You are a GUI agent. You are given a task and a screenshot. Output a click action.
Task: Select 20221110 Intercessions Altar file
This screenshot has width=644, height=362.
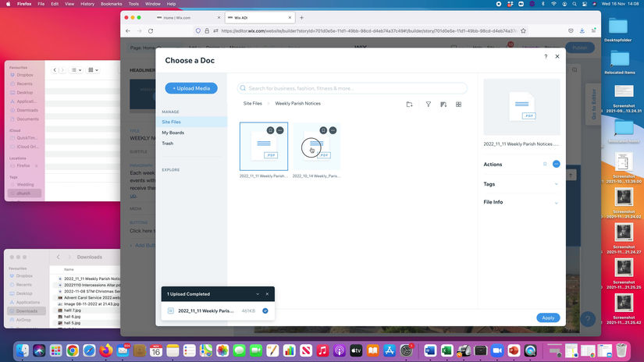point(88,285)
